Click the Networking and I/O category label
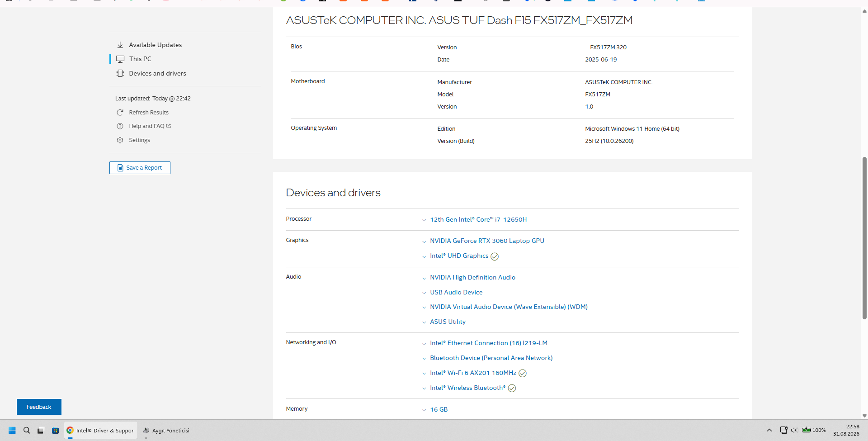 (x=311, y=342)
